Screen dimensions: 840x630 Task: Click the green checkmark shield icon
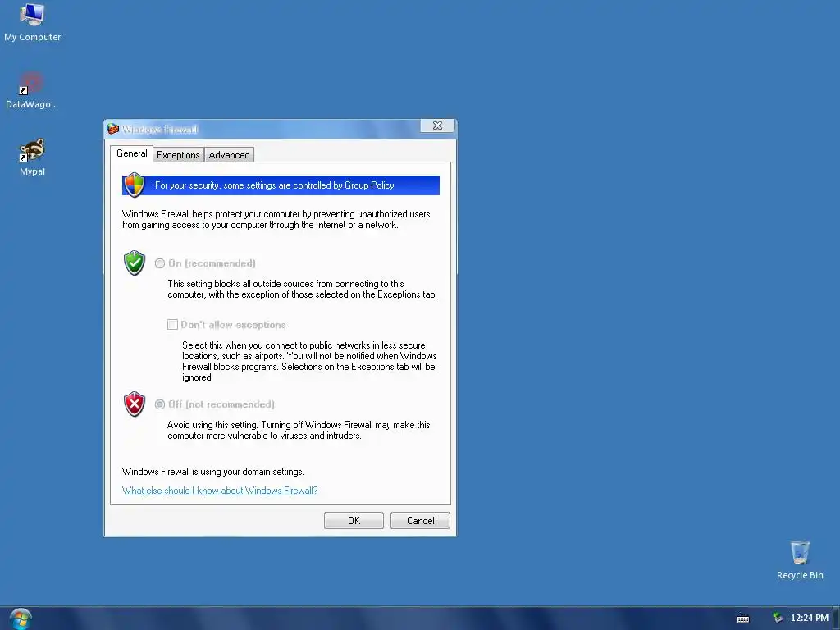coord(135,262)
